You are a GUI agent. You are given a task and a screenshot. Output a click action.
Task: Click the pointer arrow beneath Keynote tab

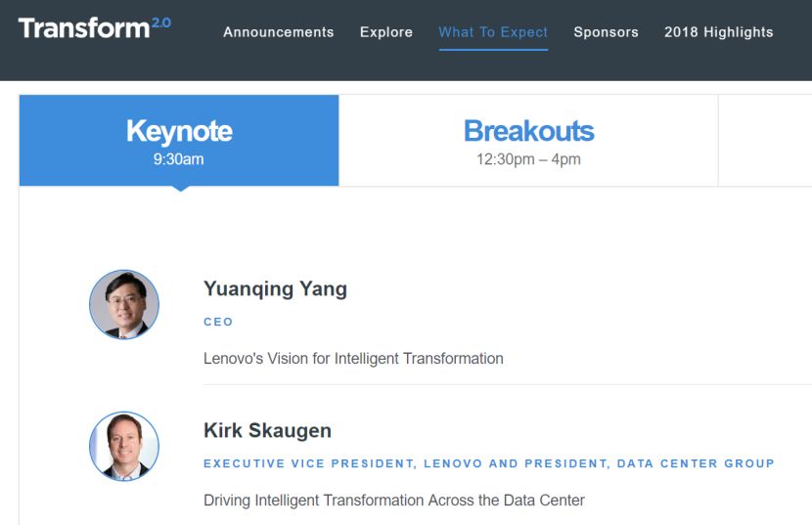pos(180,189)
